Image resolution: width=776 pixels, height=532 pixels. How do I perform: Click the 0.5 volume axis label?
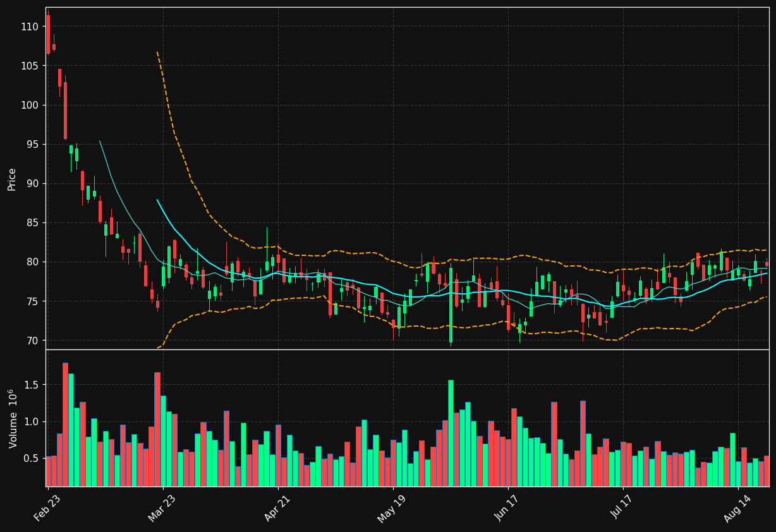click(32, 458)
